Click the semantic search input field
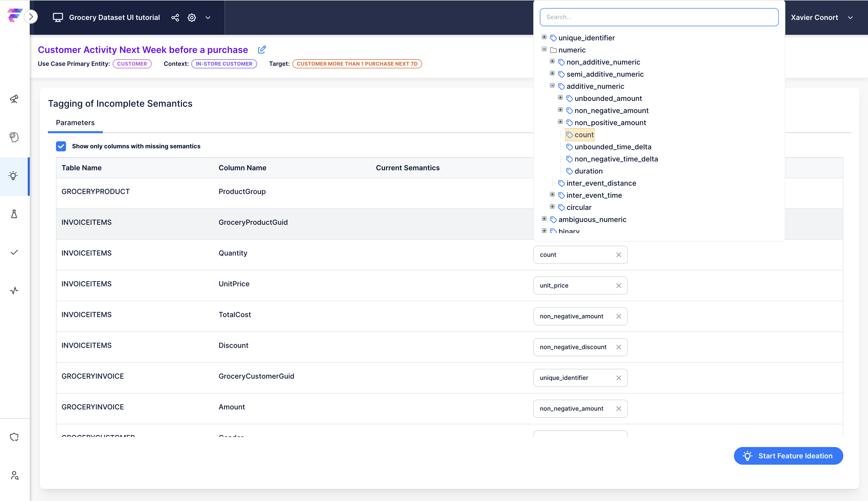The height and width of the screenshot is (501, 868). pos(659,17)
